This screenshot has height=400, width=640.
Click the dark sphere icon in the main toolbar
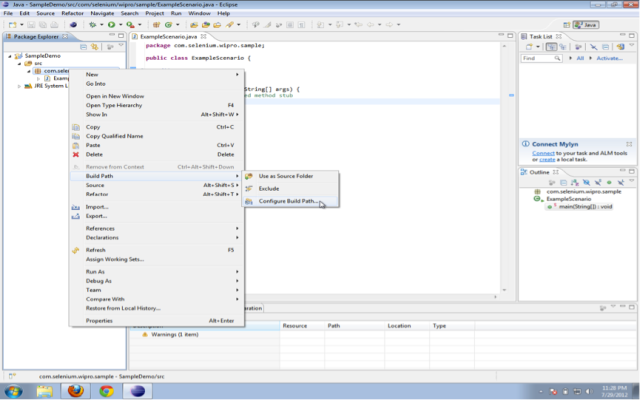pyautogui.click(x=73, y=25)
